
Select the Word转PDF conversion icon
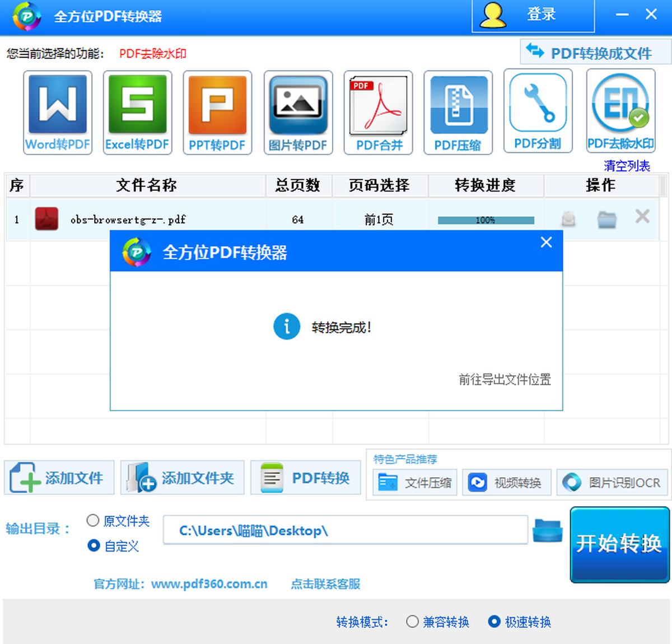click(58, 112)
